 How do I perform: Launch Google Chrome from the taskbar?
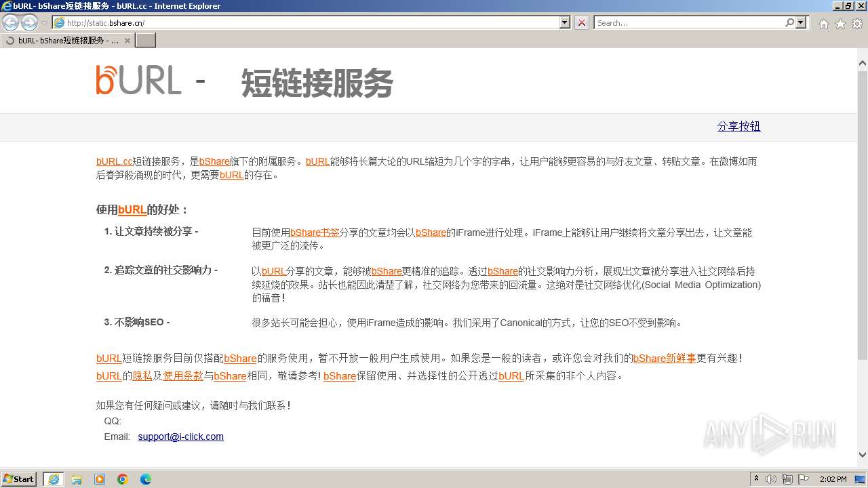[123, 479]
